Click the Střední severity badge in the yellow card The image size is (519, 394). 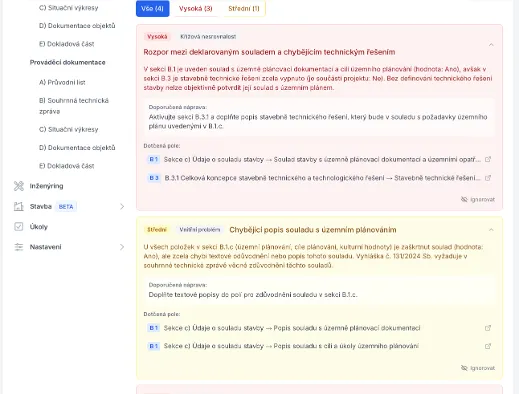tap(157, 230)
